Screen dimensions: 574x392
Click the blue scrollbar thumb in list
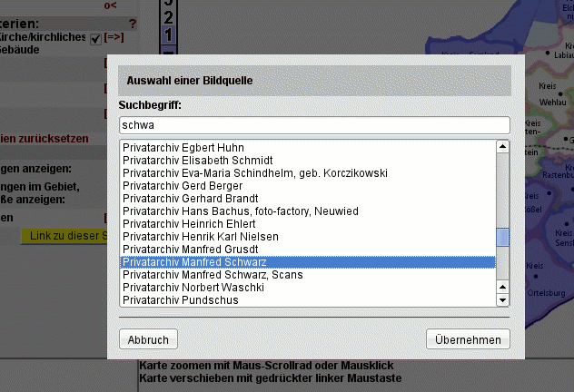[502, 238]
